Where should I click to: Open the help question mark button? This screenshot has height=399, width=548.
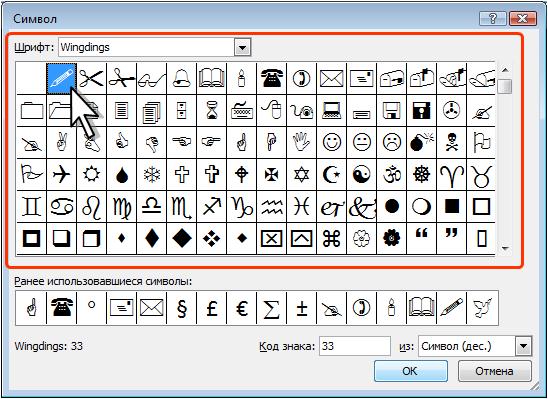493,18
